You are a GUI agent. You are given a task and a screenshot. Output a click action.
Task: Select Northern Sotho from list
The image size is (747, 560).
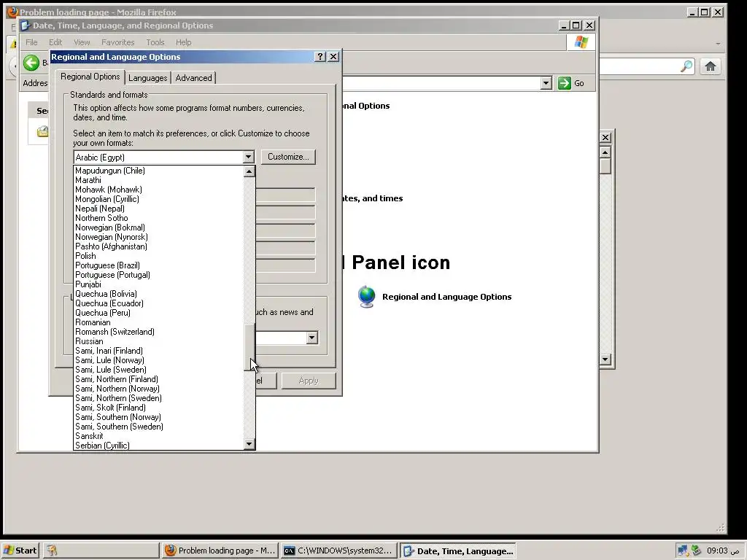tap(158, 218)
